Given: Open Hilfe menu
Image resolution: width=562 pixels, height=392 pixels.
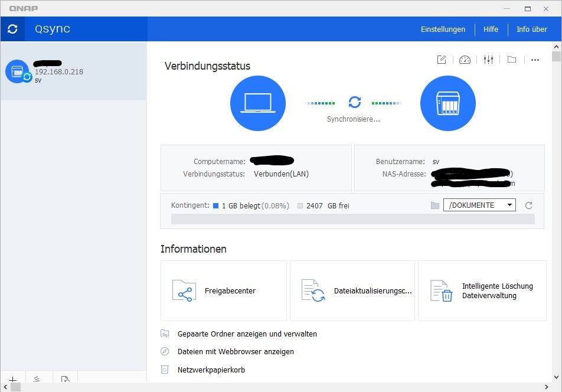Looking at the screenshot, I should [x=491, y=30].
